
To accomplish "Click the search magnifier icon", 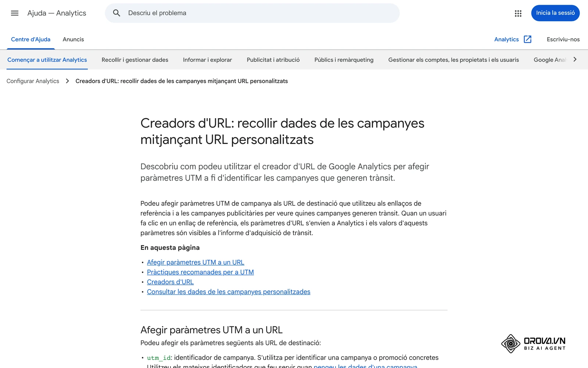I will [x=116, y=13].
